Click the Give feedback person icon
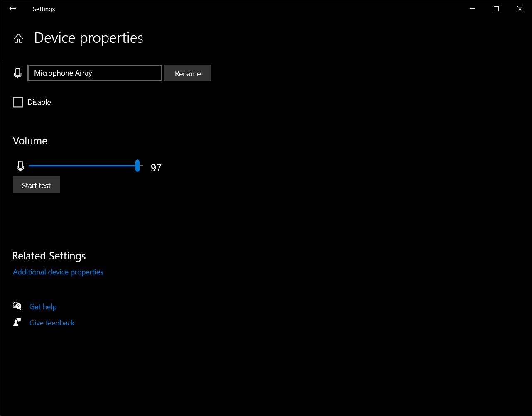The width and height of the screenshot is (532, 416). click(x=17, y=323)
